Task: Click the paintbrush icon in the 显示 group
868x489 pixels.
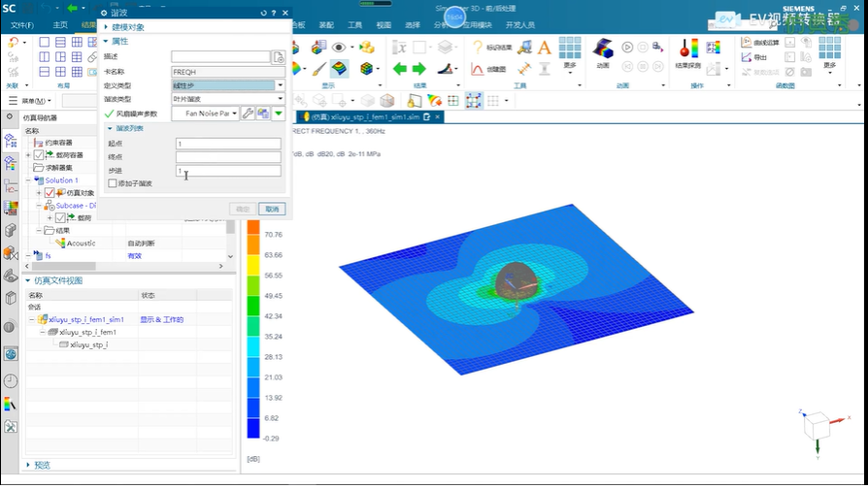Action: point(318,69)
